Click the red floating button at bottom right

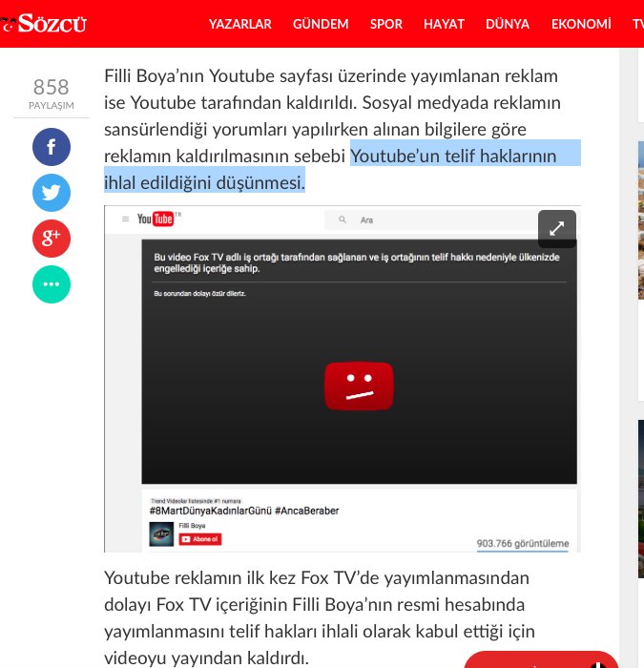[x=541, y=659]
